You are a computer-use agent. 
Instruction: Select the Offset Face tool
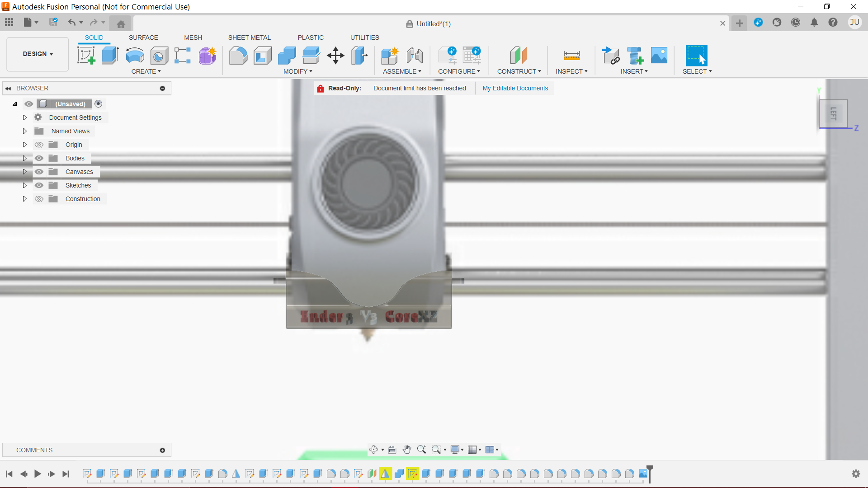(x=311, y=56)
